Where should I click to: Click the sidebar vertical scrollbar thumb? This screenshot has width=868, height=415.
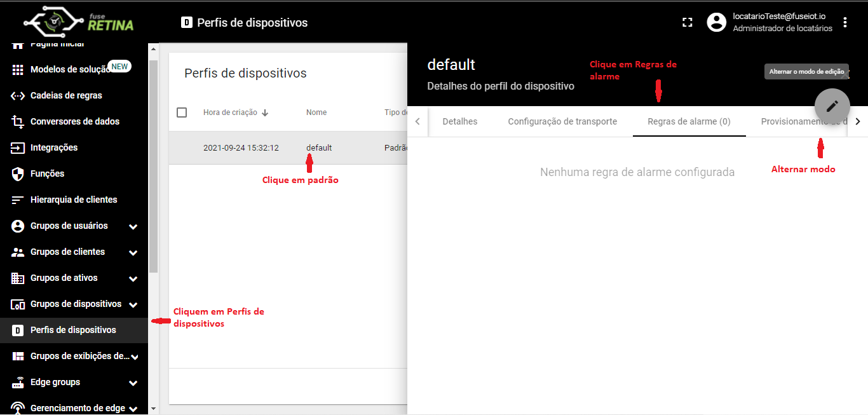[x=153, y=167]
